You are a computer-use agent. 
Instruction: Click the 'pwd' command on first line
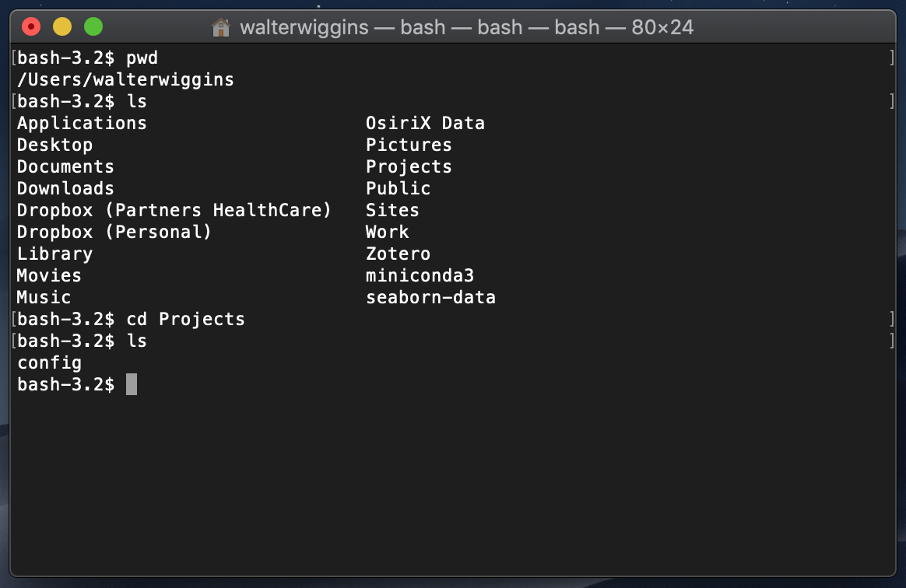(142, 58)
